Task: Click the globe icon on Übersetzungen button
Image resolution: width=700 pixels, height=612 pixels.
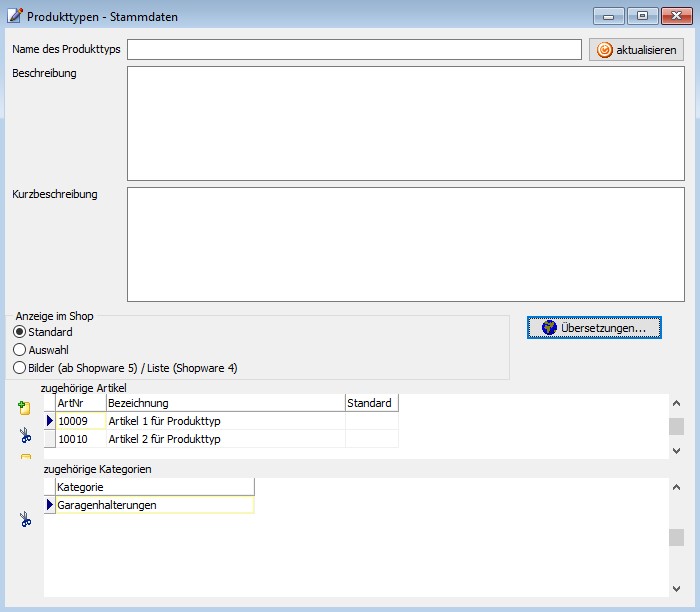Action: [x=548, y=327]
